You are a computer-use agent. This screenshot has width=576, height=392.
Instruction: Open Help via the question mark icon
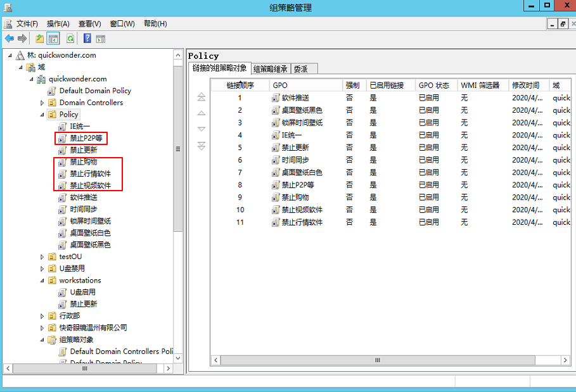[87, 39]
